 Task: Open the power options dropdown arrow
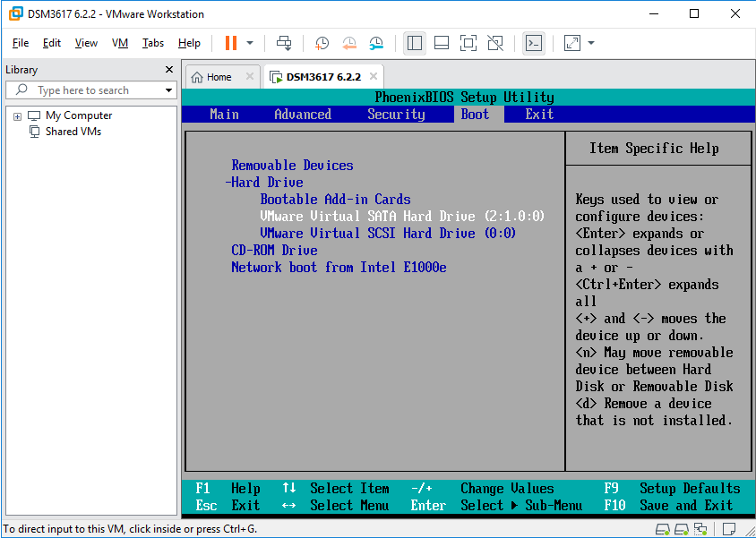[250, 43]
